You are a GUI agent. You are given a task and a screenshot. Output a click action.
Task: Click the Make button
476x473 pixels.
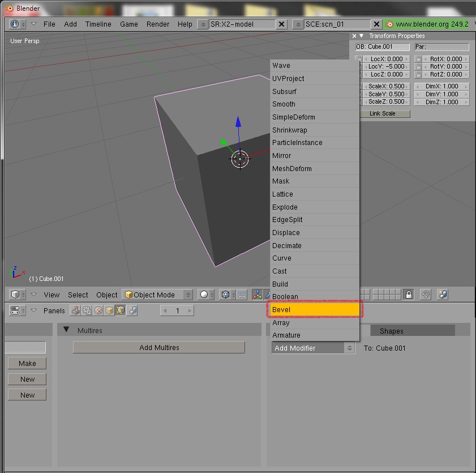pos(27,364)
